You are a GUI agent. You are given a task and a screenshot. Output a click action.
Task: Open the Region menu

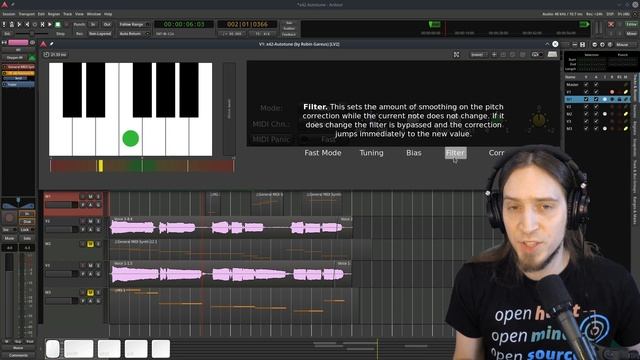(54, 14)
